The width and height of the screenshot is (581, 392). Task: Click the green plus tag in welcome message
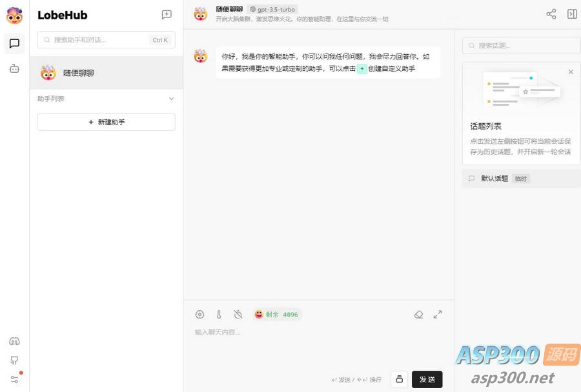362,68
